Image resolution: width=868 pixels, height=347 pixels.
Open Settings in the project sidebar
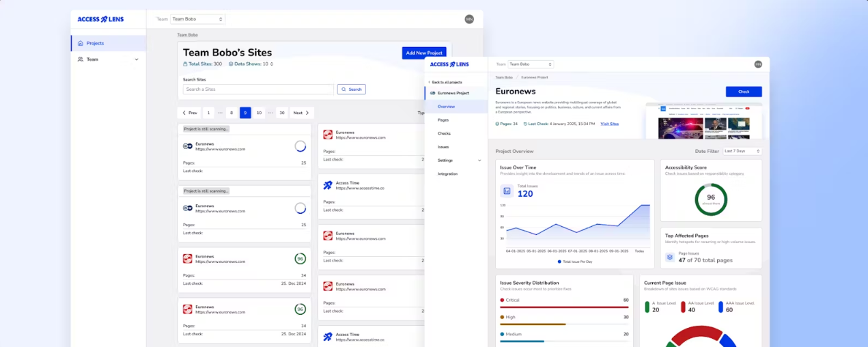(x=445, y=161)
